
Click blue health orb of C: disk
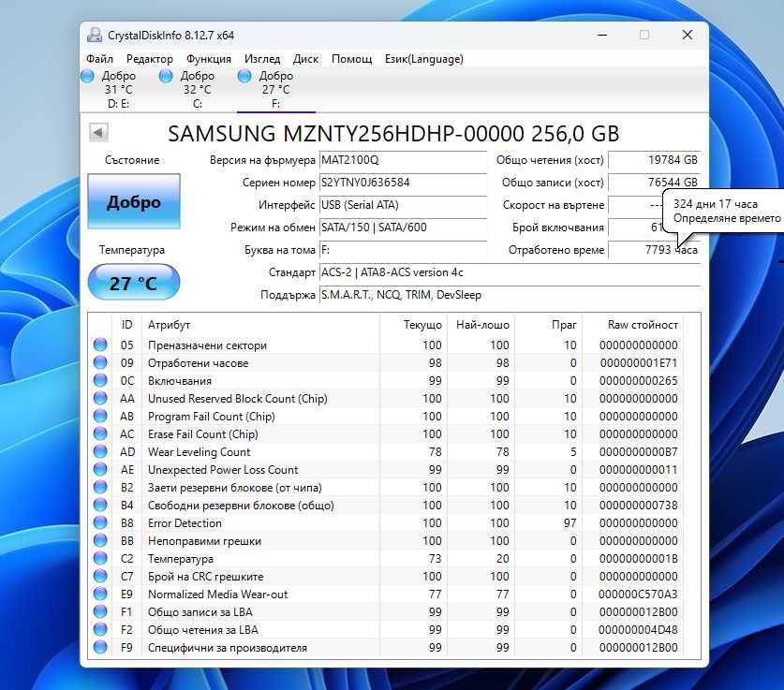coord(166,76)
